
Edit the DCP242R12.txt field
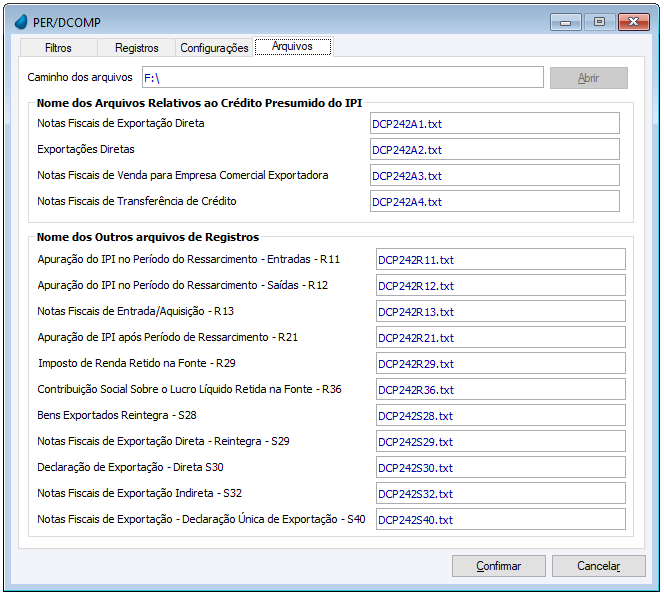click(501, 285)
